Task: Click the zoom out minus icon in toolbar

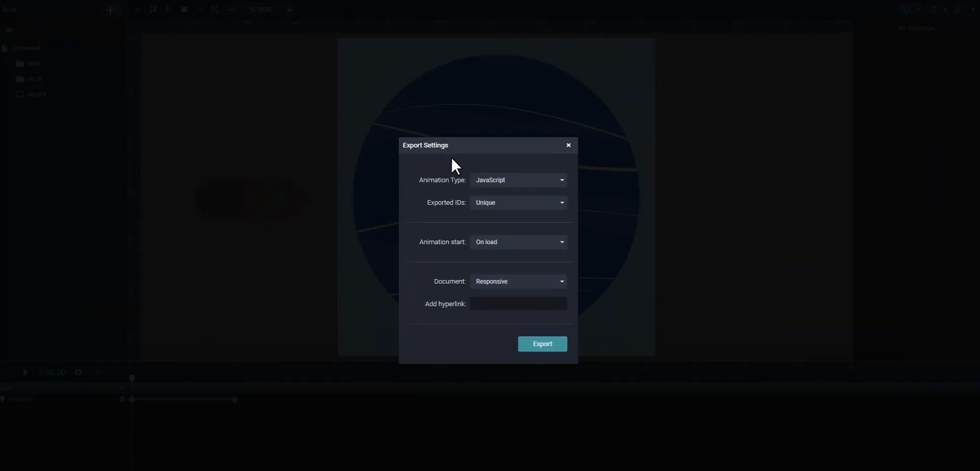Action: pos(232,9)
